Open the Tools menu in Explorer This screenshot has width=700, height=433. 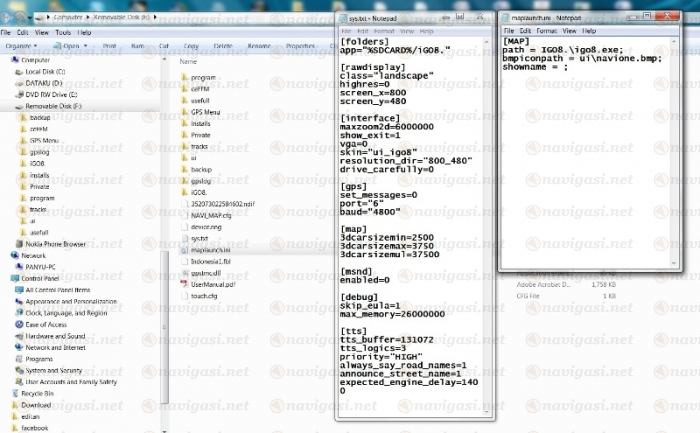pos(62,32)
